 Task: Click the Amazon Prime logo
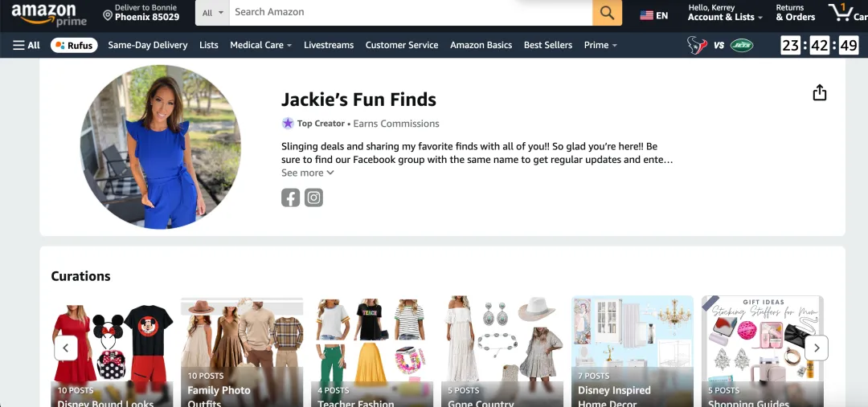pos(48,14)
